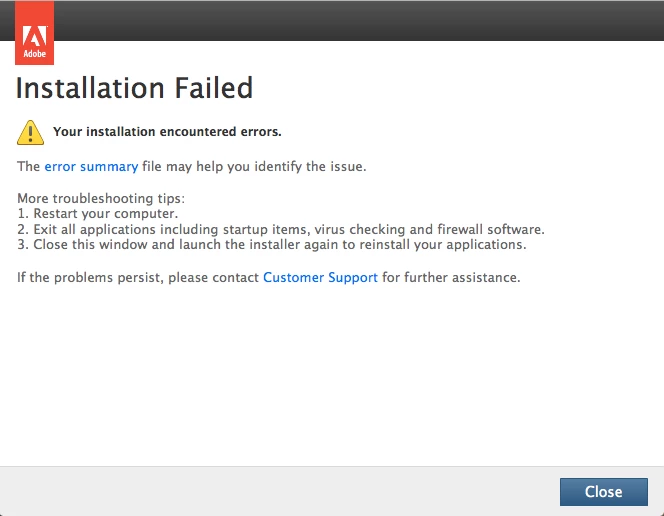Viewport: 664px width, 516px height.
Task: Click the yellow warning triangle icon
Action: 30,132
